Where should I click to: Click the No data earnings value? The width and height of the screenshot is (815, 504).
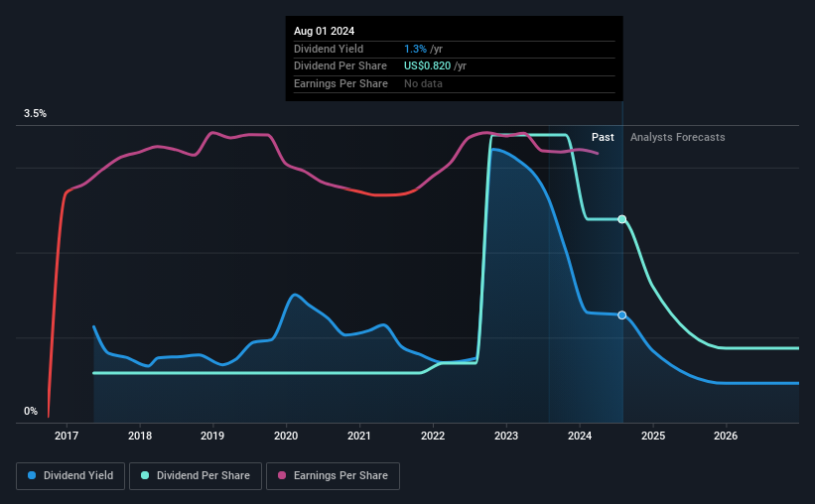pos(423,83)
